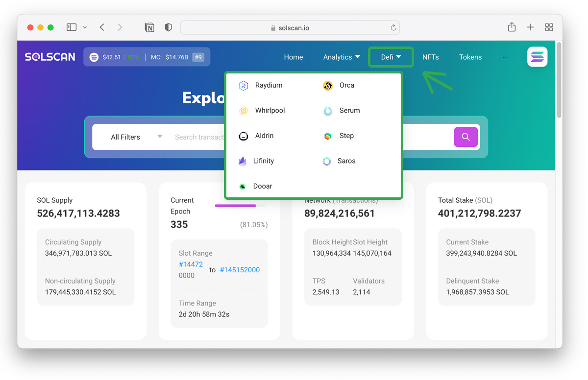This screenshot has height=380, width=588.
Task: Click the TPS value 2,549.13
Action: (x=326, y=292)
